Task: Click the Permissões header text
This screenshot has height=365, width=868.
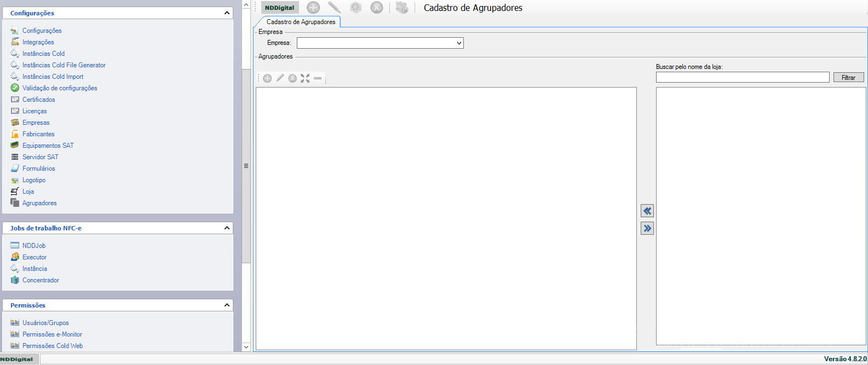Action: point(28,305)
